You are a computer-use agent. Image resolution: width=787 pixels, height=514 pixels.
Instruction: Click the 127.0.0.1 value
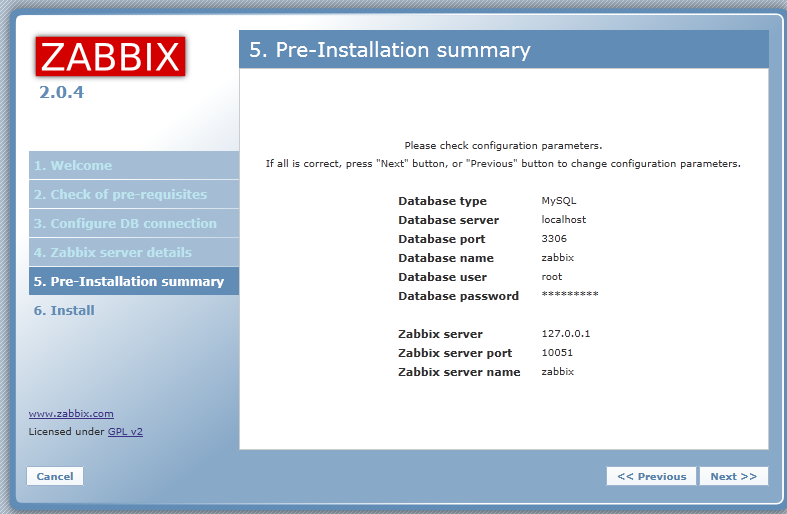point(566,333)
